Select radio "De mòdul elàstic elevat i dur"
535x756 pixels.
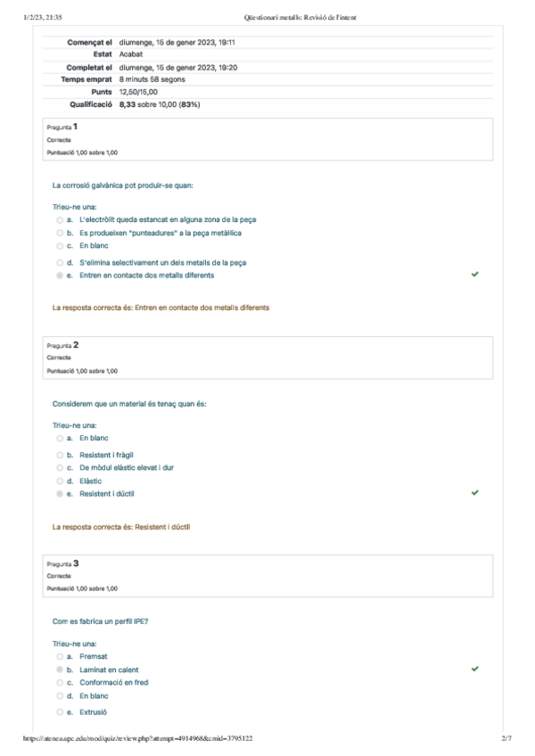coord(60,467)
